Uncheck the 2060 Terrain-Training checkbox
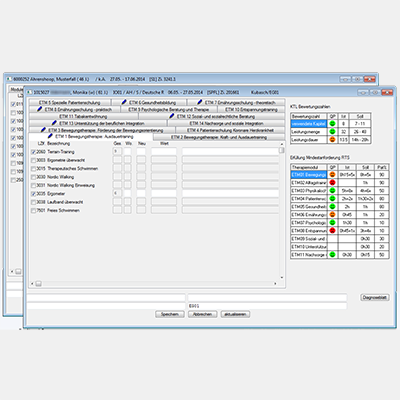400x400 pixels. coord(33,152)
